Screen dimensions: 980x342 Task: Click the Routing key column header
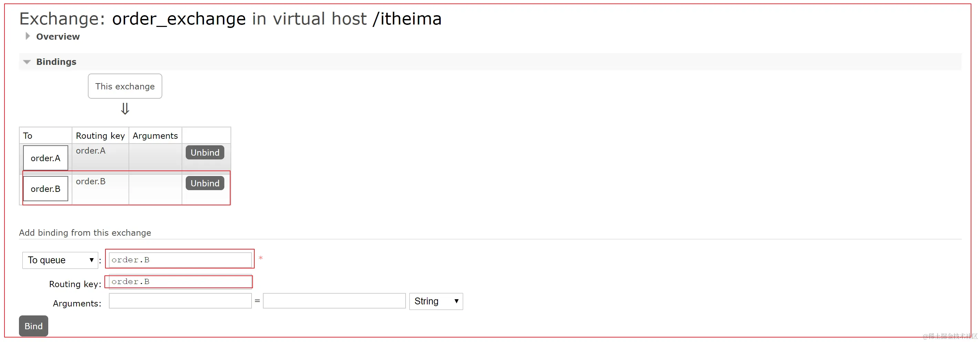[x=100, y=136]
